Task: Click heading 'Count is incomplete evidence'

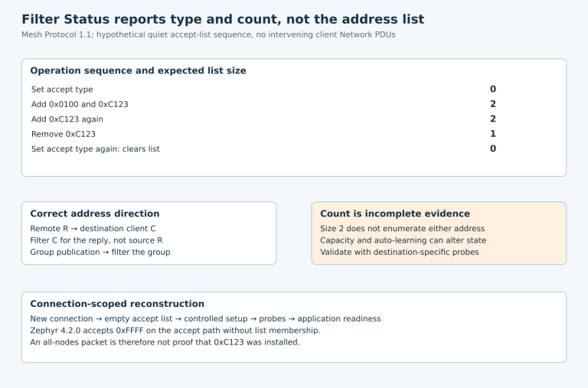Action: pyautogui.click(x=395, y=214)
